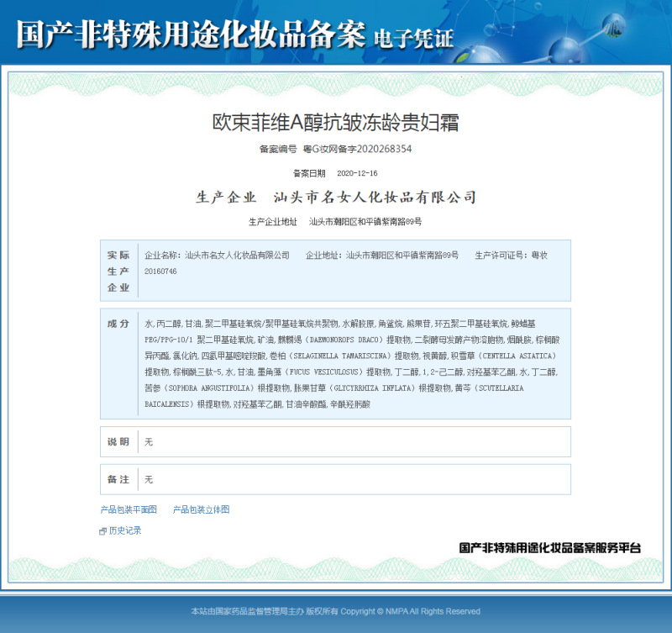Click the 无 value in the 备注 row
The width and height of the screenshot is (672, 633).
tap(149, 479)
